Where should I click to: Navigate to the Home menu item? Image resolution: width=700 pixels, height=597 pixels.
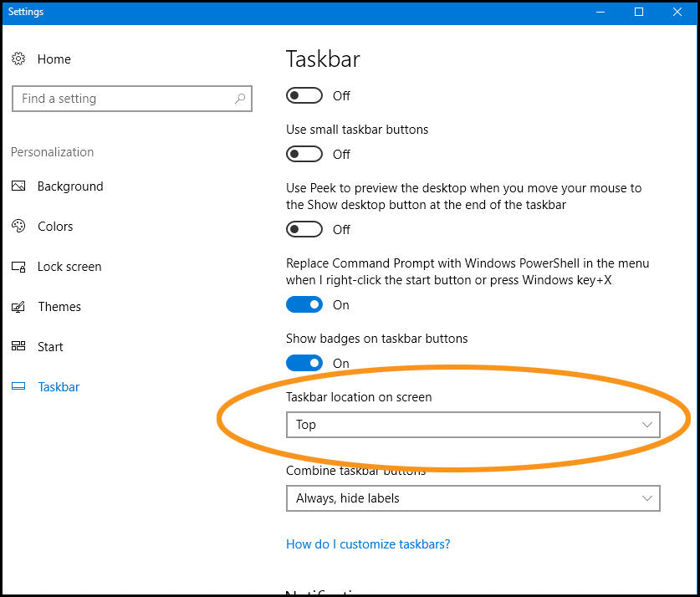[54, 59]
